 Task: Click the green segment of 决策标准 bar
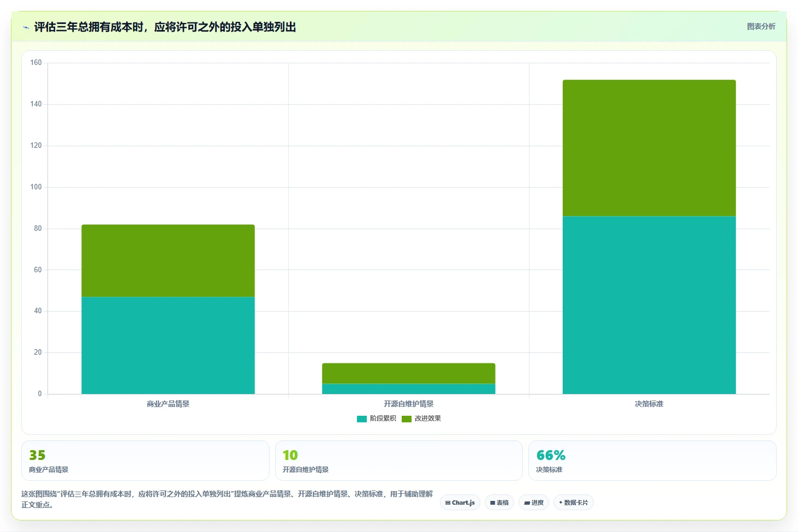[649, 148]
